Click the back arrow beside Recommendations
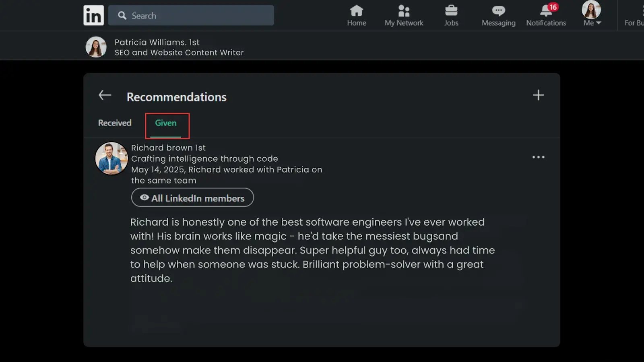644x362 pixels. pyautogui.click(x=105, y=95)
